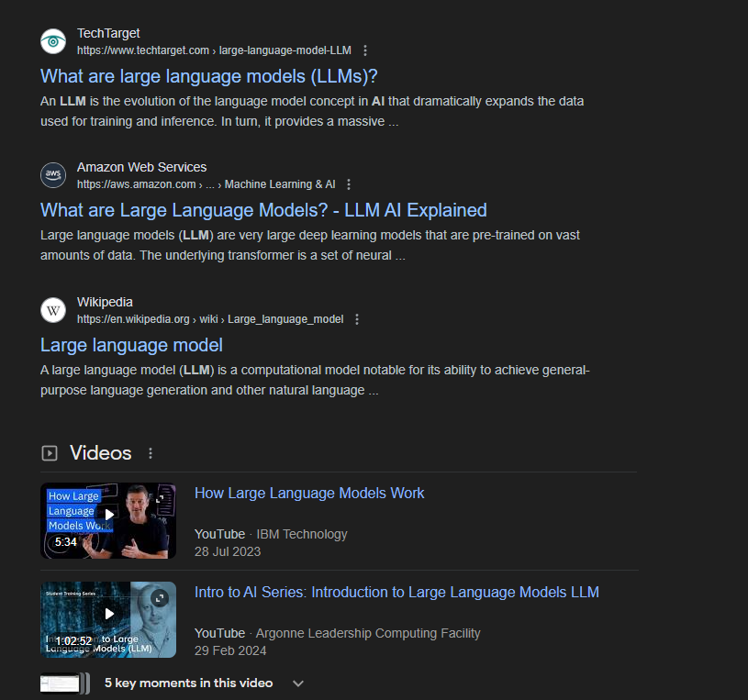
Task: Open 'What are large language models (LLMs)?' result
Action: point(209,76)
